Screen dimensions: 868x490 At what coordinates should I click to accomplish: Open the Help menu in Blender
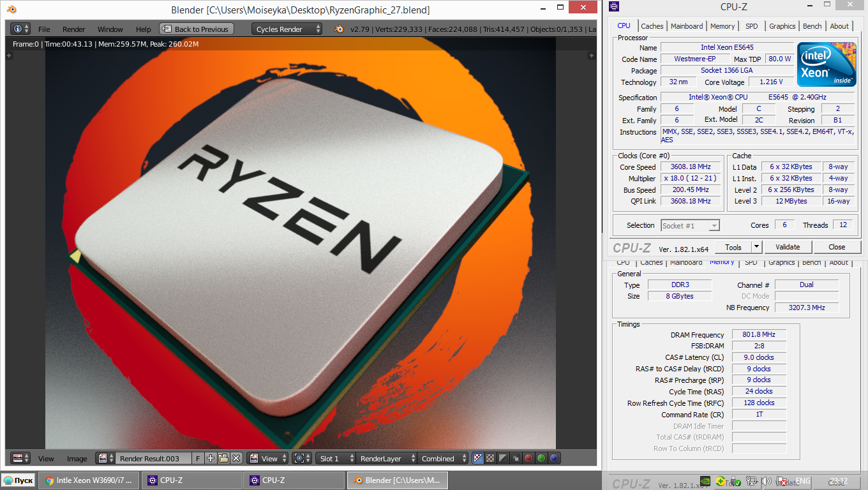click(x=144, y=29)
